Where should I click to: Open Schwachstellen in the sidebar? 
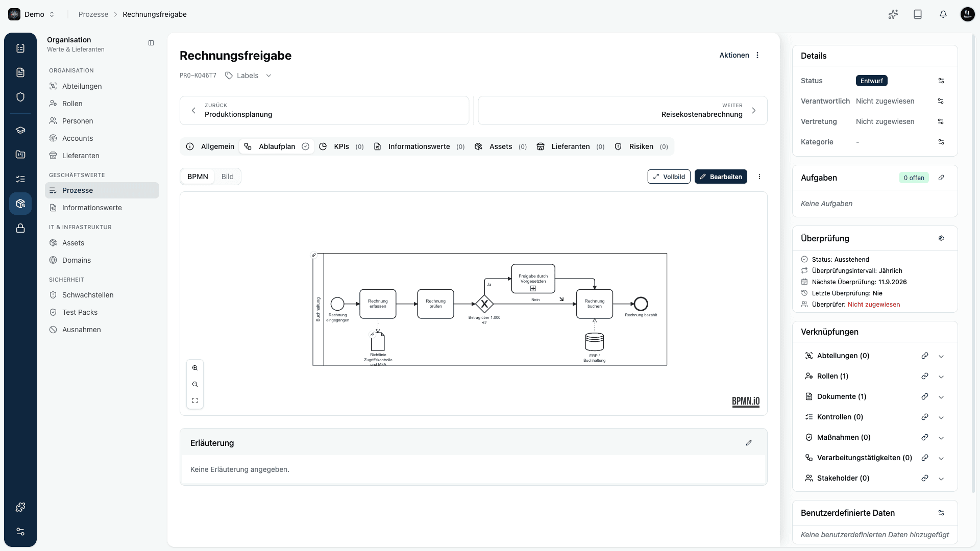102,295
